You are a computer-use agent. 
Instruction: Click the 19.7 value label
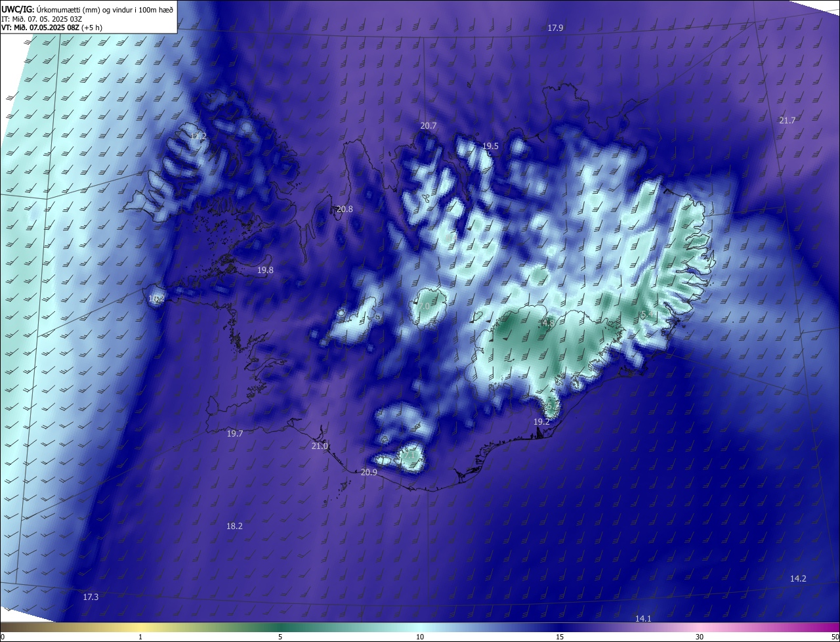[x=235, y=434]
